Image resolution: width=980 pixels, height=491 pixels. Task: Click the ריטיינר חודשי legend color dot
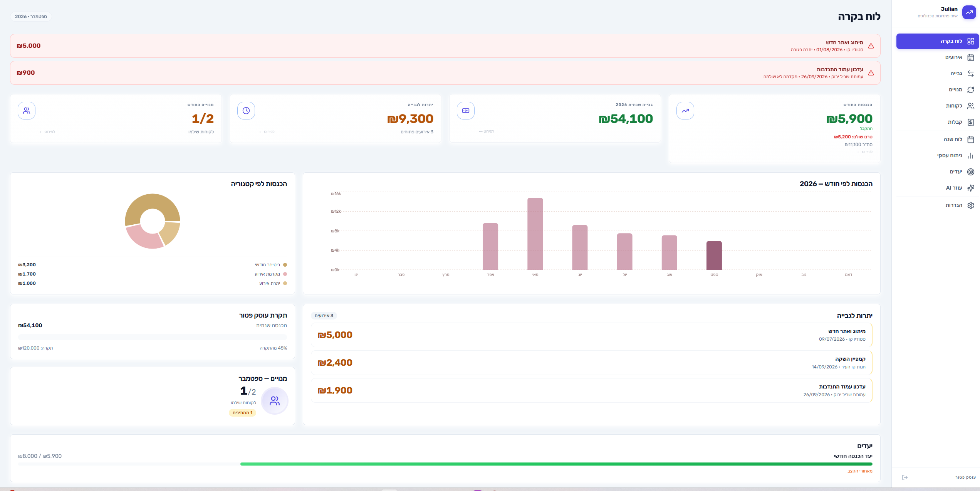285,265
